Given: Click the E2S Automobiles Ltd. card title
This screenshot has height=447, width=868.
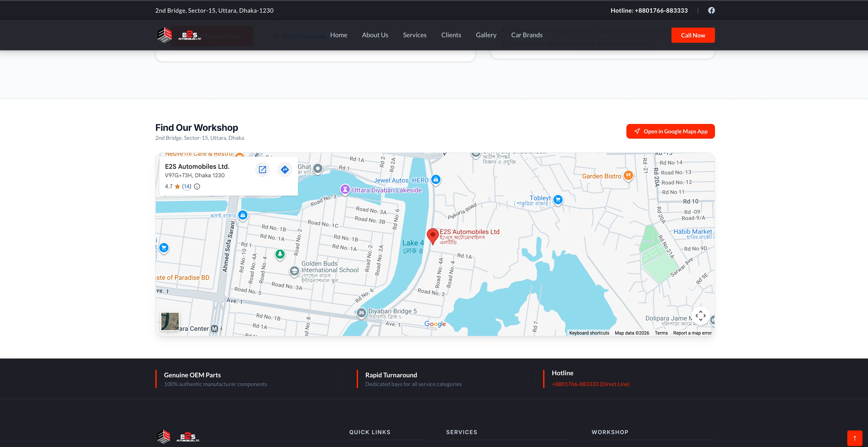Looking at the screenshot, I should pyautogui.click(x=197, y=166).
